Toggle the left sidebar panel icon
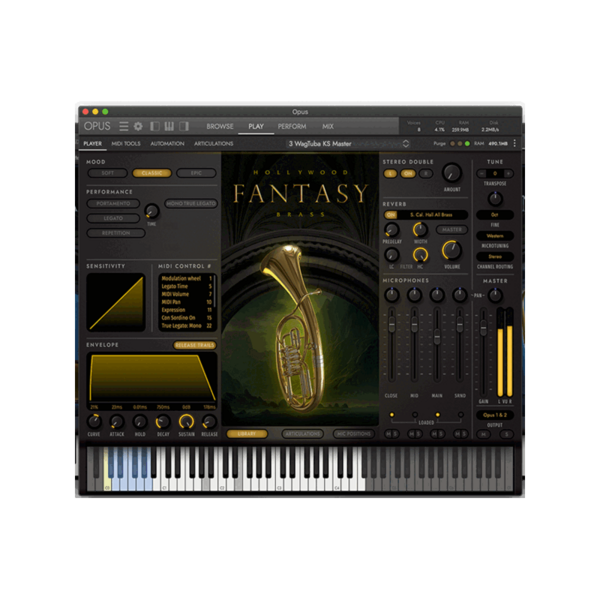This screenshot has width=600, height=600. point(155,126)
